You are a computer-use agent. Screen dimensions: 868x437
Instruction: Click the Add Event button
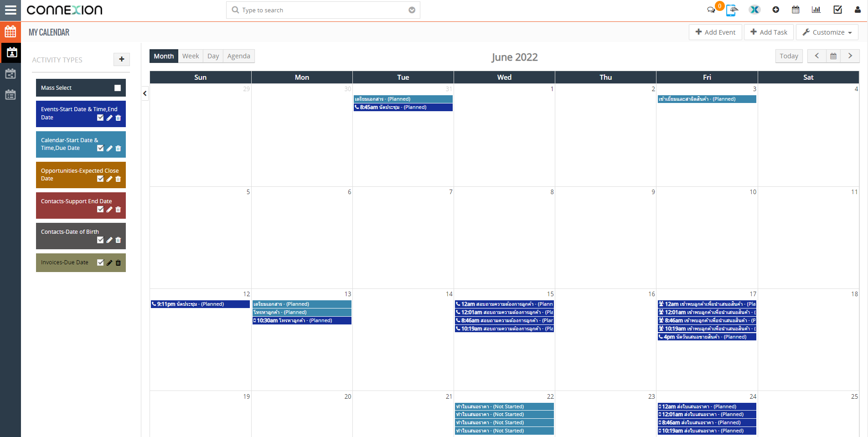(x=715, y=32)
